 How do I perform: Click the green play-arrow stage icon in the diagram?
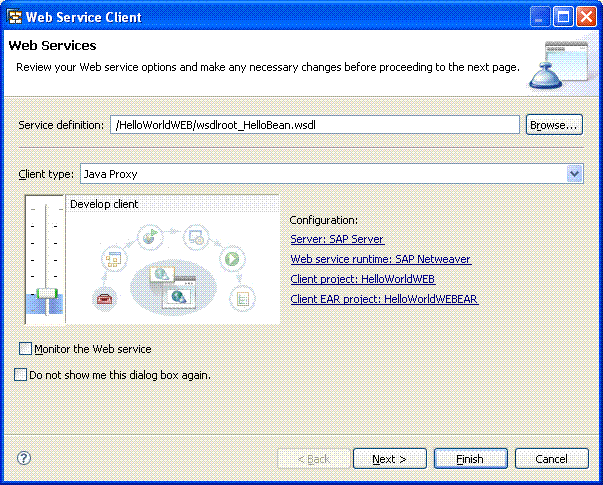click(233, 259)
